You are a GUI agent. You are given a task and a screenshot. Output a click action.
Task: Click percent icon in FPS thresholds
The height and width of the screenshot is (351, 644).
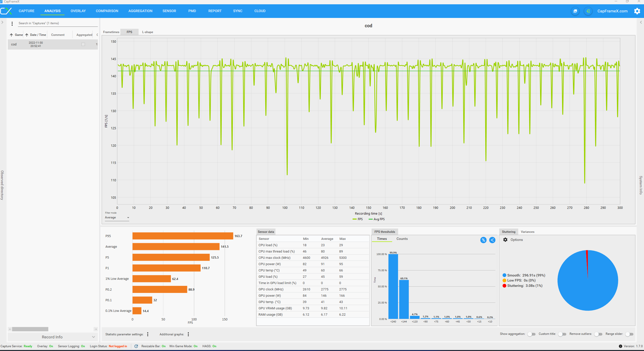click(x=483, y=240)
